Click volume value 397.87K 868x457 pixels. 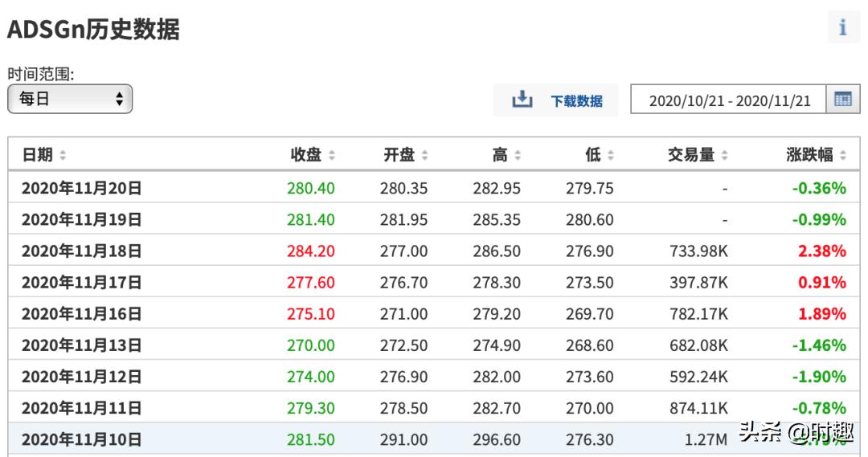tap(698, 283)
